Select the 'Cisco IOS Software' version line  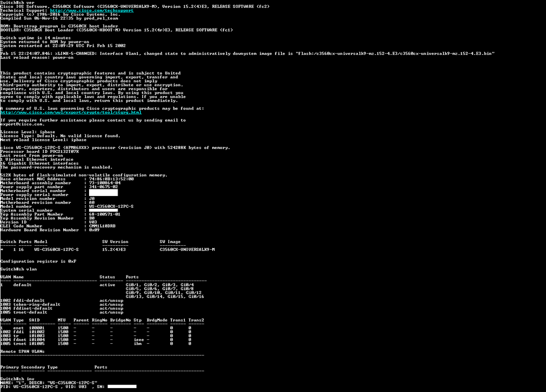pyautogui.click(x=135, y=7)
